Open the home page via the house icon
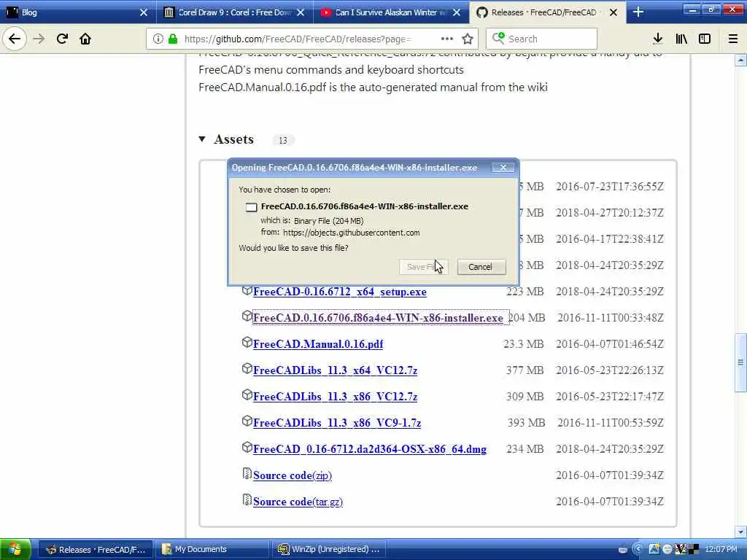747x560 pixels. [85, 39]
